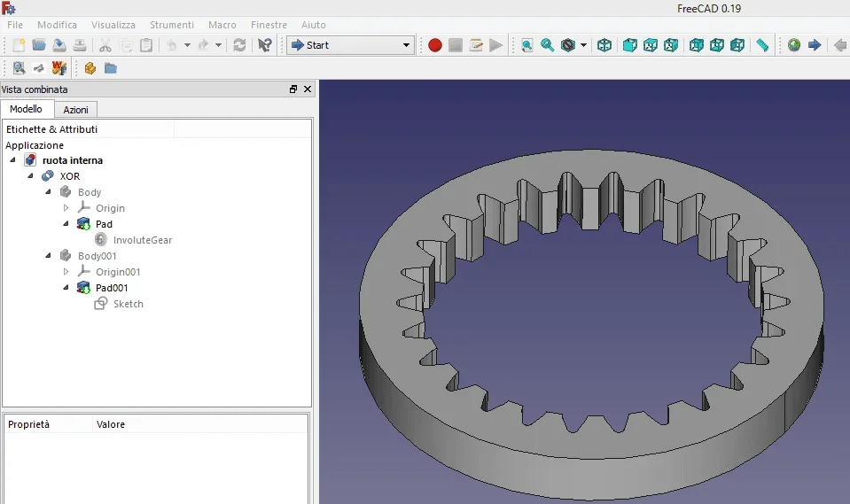The width and height of the screenshot is (850, 504).
Task: Set the Bottom view cube
Action: pos(717,45)
